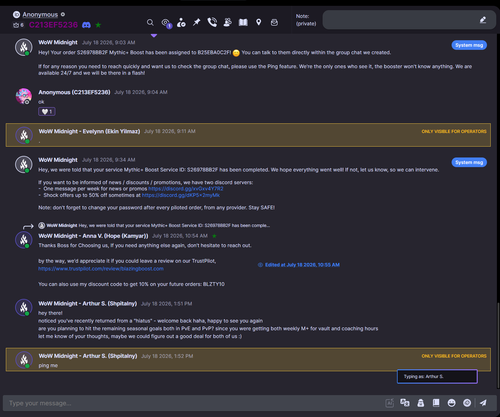
Task: Click 'WoW Midnight - Anna V. (Hope (Kamyar))' name
Action: tap(93, 236)
